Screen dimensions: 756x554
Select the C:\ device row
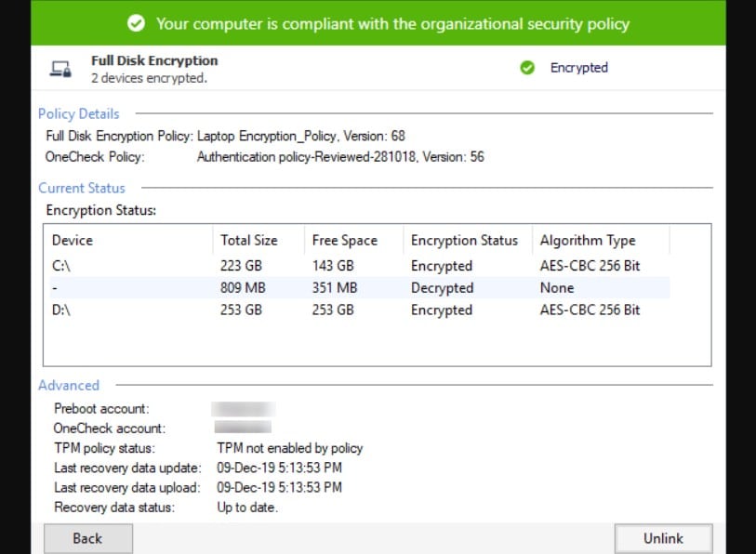[x=359, y=266]
